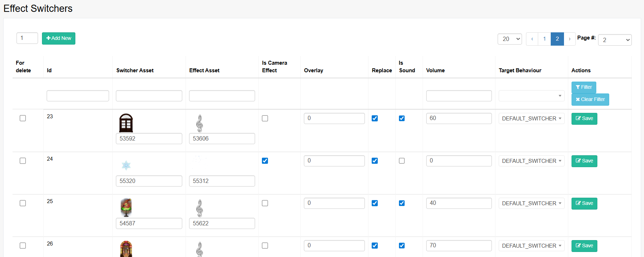Image resolution: width=644 pixels, height=257 pixels.
Task: Click the treble clef icon in row 25
Action: 199,208
